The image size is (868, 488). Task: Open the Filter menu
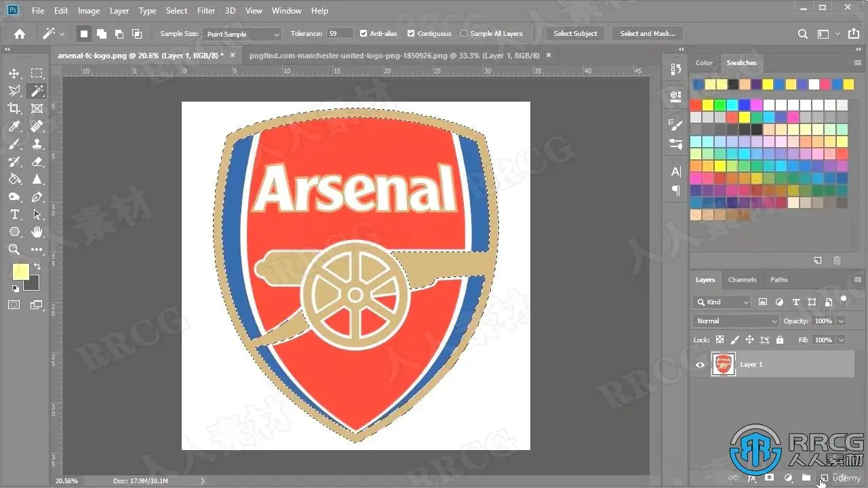coord(206,11)
